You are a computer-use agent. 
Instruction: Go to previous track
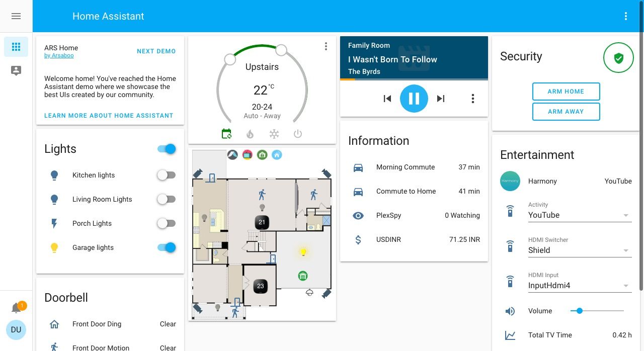[x=387, y=99]
